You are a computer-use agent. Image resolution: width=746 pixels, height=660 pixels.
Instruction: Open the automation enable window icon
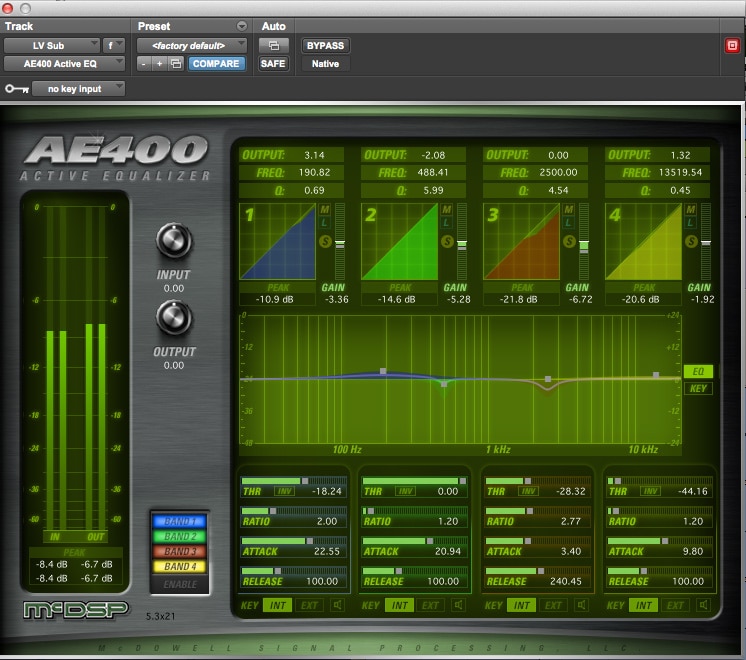pos(274,46)
